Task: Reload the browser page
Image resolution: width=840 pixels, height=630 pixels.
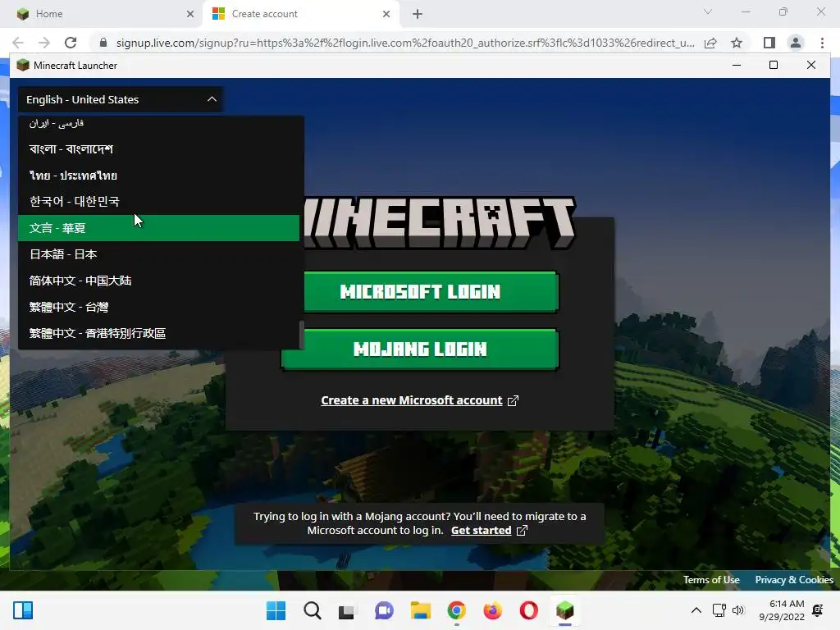Action: pyautogui.click(x=71, y=43)
